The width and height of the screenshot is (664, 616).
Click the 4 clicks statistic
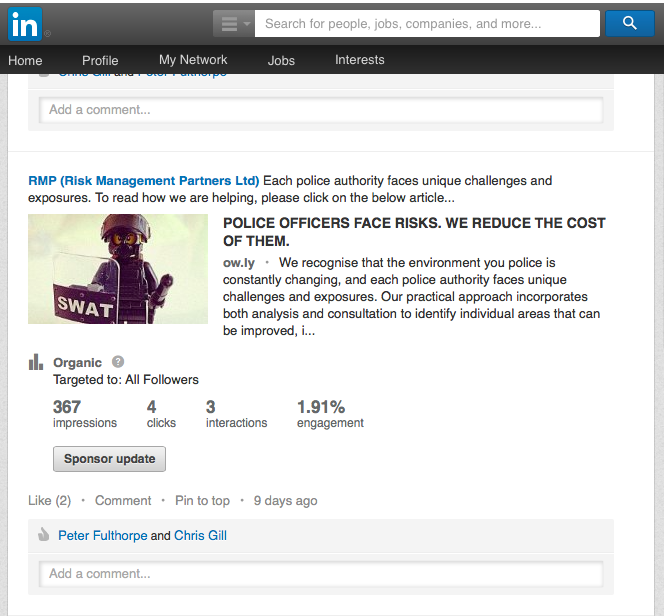pos(161,414)
